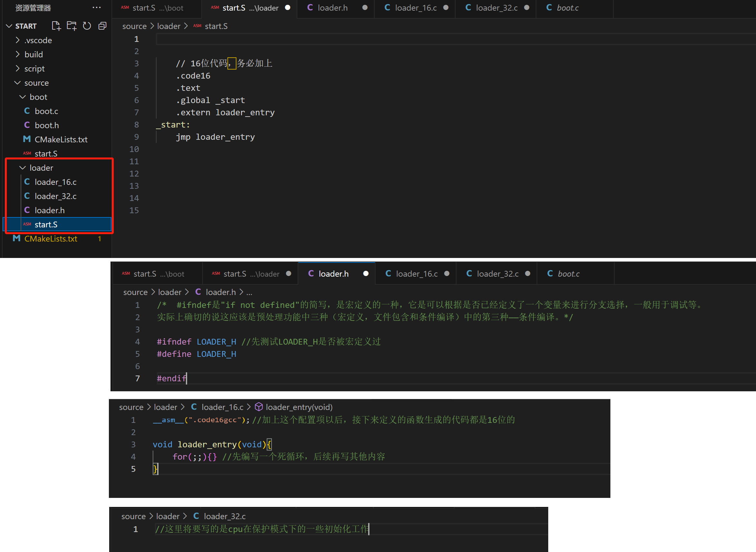Open the explorer more actions ellipsis
This screenshot has height=552, width=756.
tap(97, 8)
